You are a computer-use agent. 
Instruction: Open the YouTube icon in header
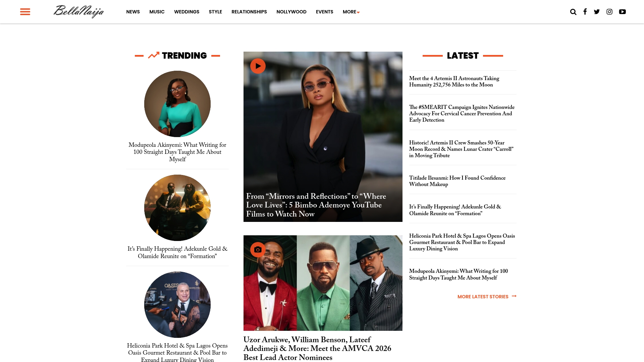(623, 12)
